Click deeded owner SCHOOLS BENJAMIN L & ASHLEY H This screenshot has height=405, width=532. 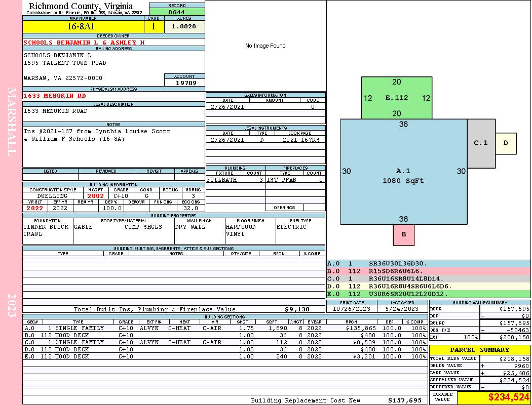point(84,43)
